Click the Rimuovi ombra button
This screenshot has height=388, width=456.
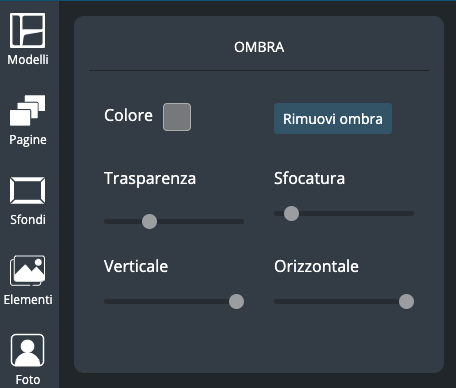pyautogui.click(x=333, y=119)
